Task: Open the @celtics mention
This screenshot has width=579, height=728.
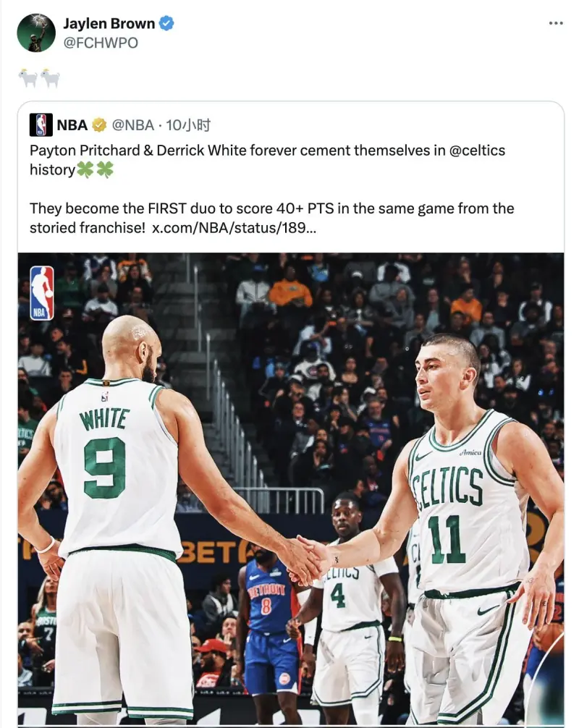Action: (477, 151)
